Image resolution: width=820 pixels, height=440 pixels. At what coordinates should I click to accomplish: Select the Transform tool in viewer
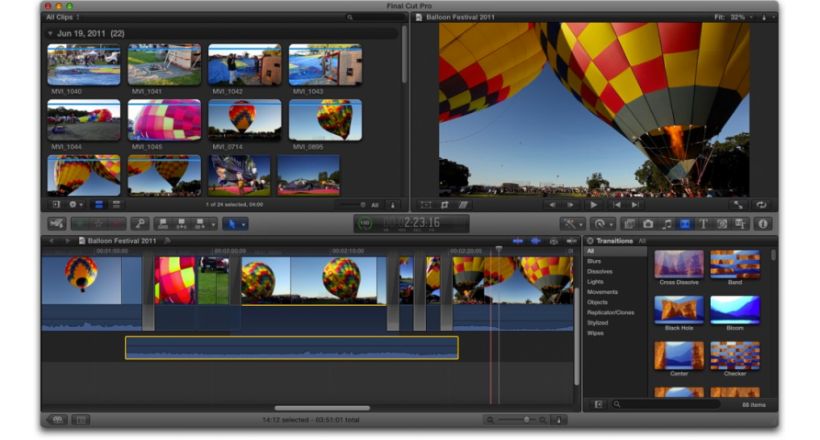coord(426,205)
